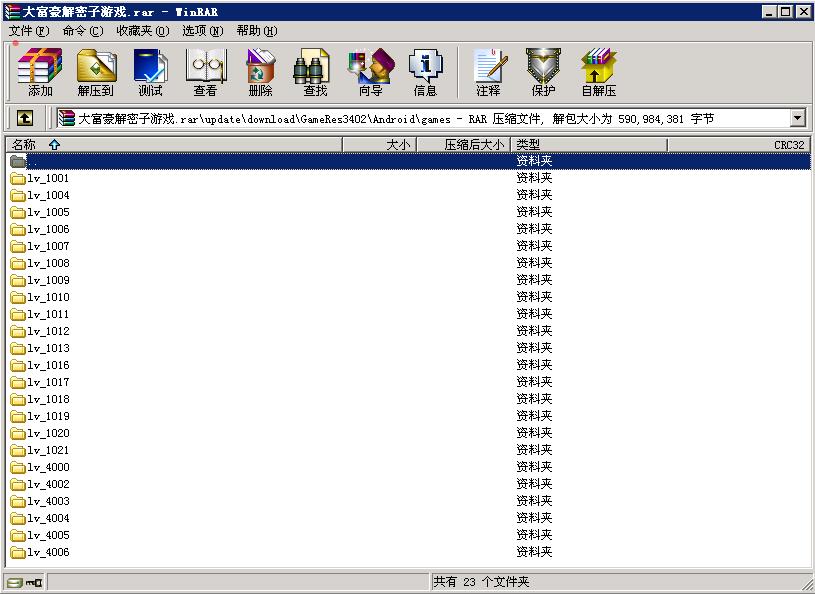Image resolution: width=815 pixels, height=594 pixels.
Task: Open the Options (选项) menu
Action: coord(202,31)
